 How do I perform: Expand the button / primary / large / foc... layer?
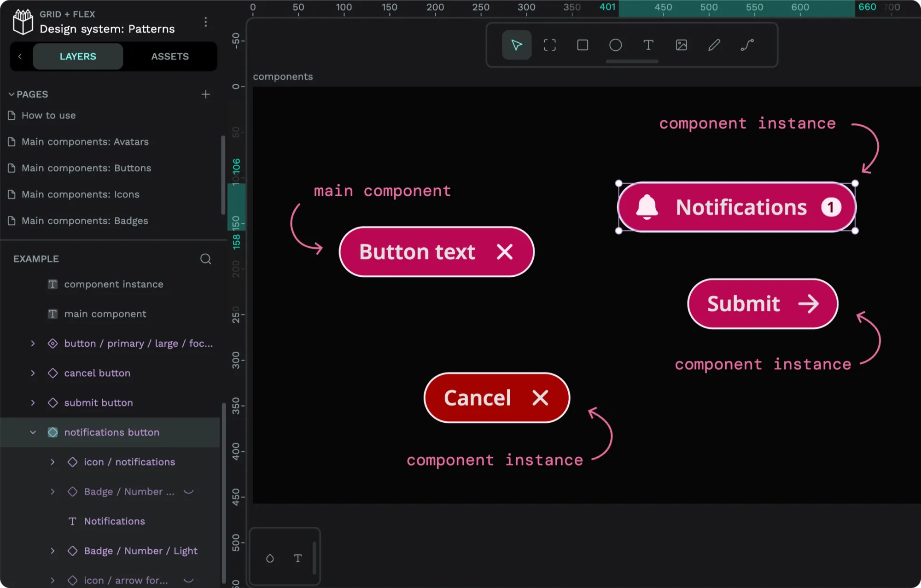[32, 343]
